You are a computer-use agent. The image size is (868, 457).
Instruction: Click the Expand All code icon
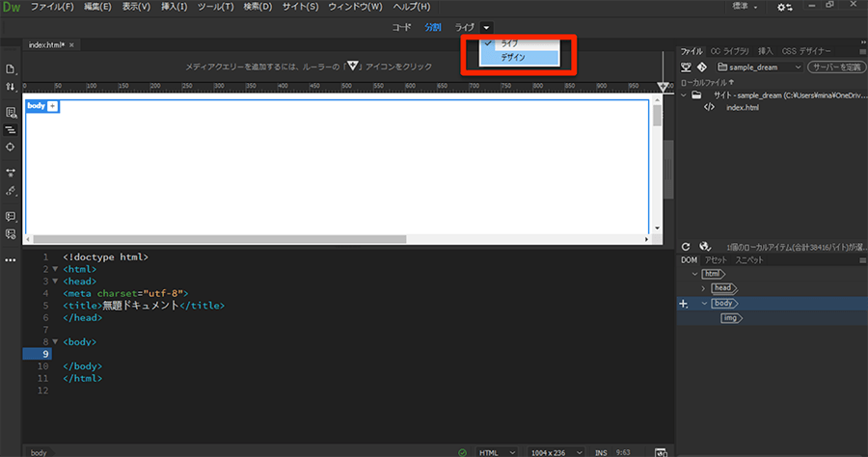pyautogui.click(x=10, y=173)
